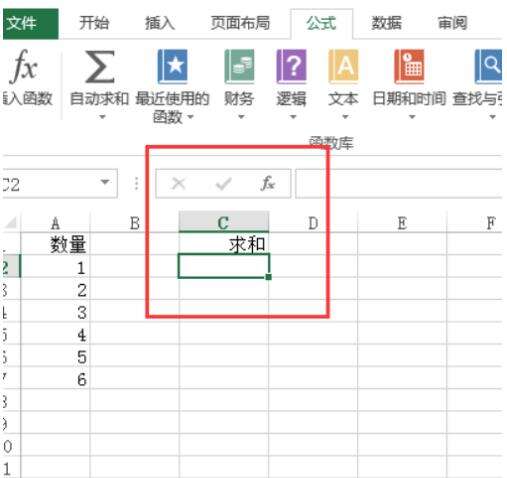Switch to the 插入 ribbon tab
This screenshot has height=478, width=507.
point(160,23)
